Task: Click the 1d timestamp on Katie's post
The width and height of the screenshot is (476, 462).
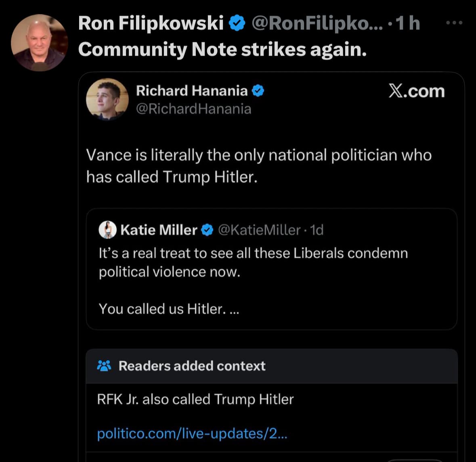Action: pos(317,230)
